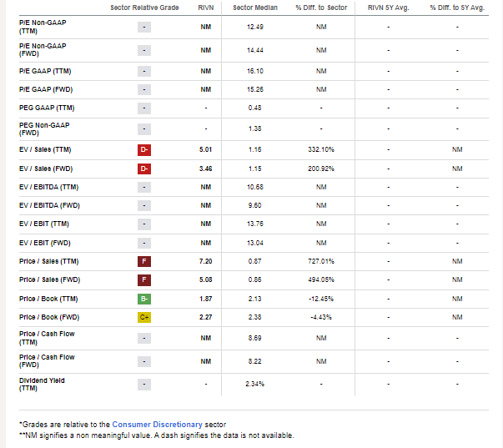This screenshot has width=503, height=448.
Task: Open the Consumer Discretionary sector link
Action: click(x=157, y=425)
